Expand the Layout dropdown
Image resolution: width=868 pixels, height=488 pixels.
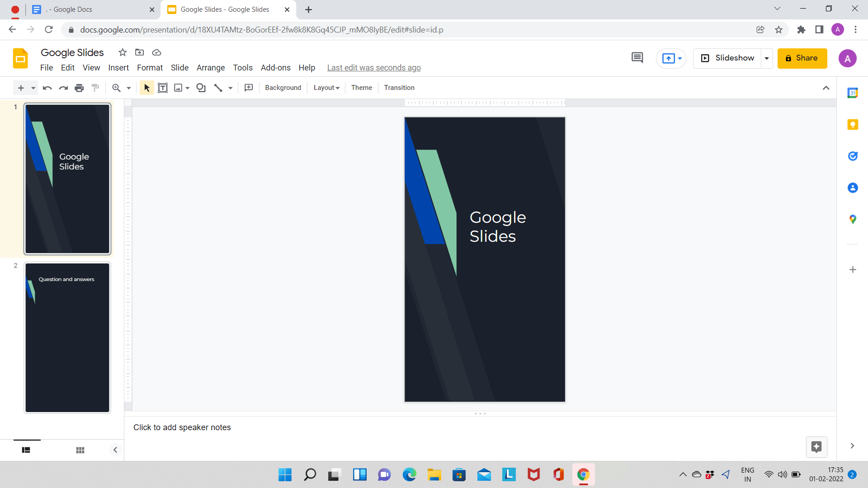(x=326, y=88)
